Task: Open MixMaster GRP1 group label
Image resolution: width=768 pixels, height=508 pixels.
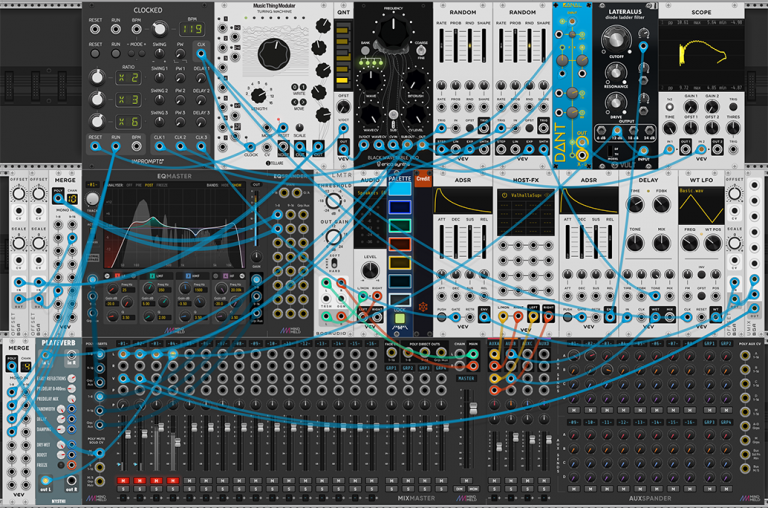Action: (391, 367)
